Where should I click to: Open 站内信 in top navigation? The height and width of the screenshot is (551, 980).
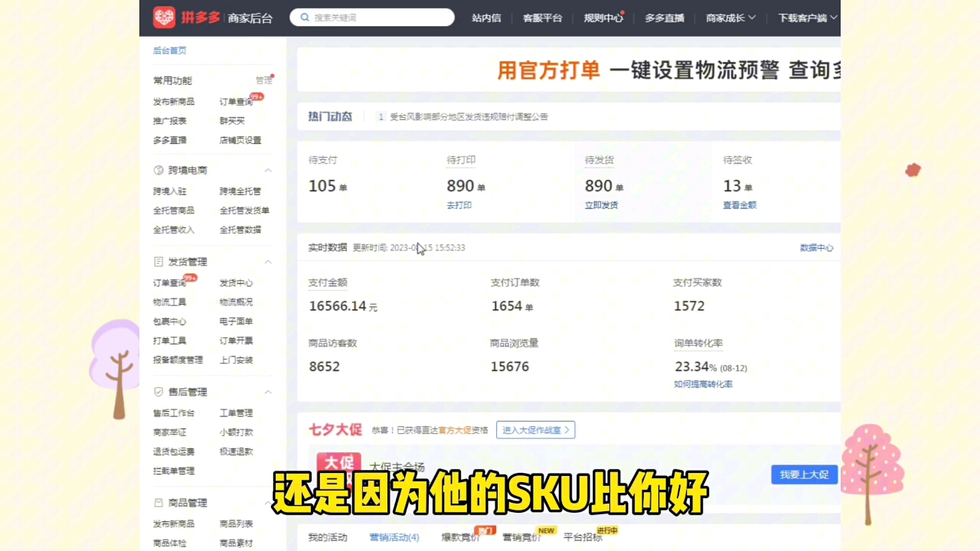(486, 18)
